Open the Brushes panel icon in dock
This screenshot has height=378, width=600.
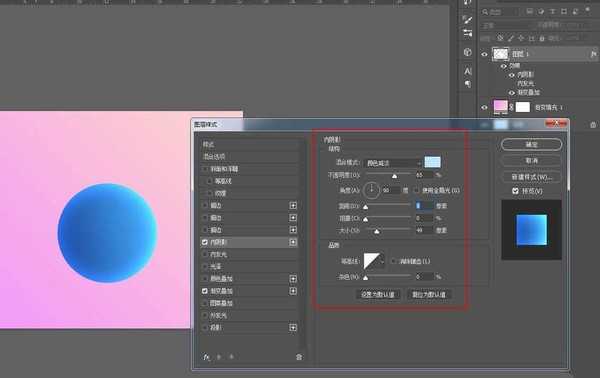pos(467,19)
